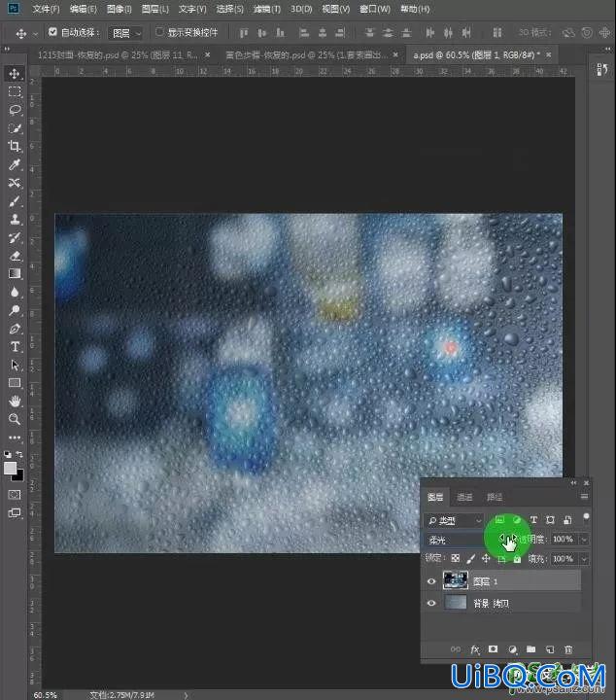This screenshot has height=700, width=616.
Task: Switch to the 1215封面 document tab
Action: [x=119, y=54]
